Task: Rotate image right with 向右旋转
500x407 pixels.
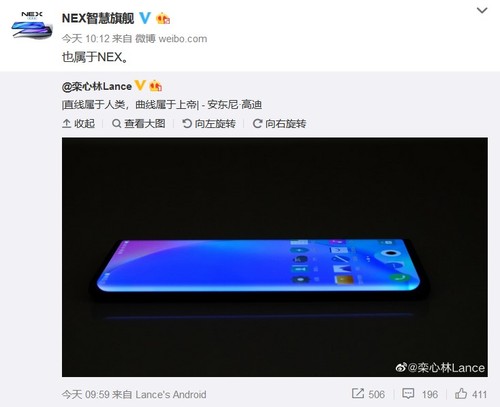Action: [279, 124]
